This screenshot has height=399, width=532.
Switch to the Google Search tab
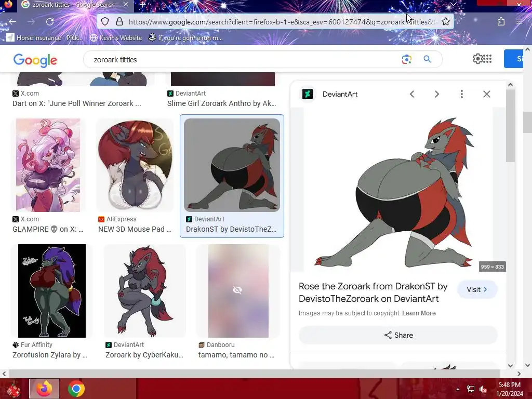click(73, 5)
